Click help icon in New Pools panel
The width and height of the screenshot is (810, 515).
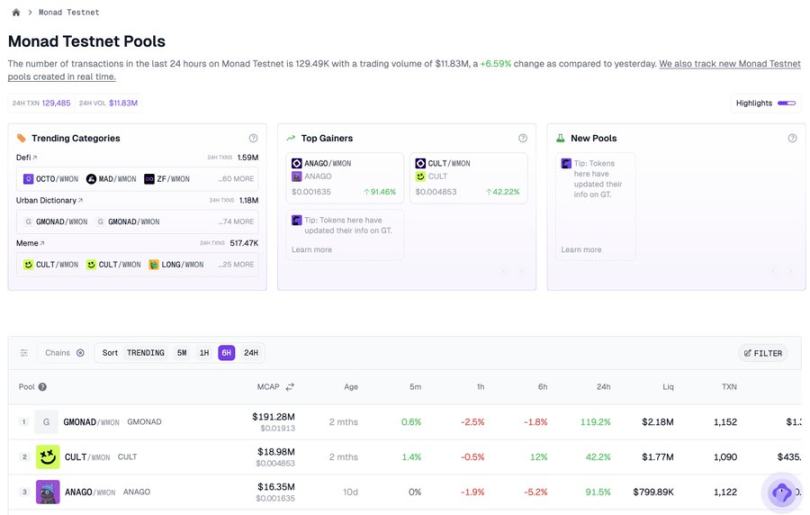(x=791, y=138)
